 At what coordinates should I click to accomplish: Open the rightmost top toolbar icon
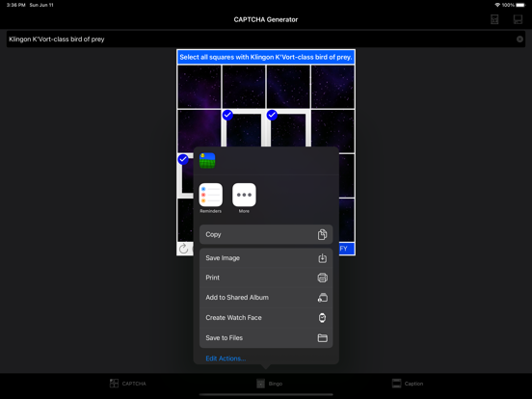pos(518,19)
